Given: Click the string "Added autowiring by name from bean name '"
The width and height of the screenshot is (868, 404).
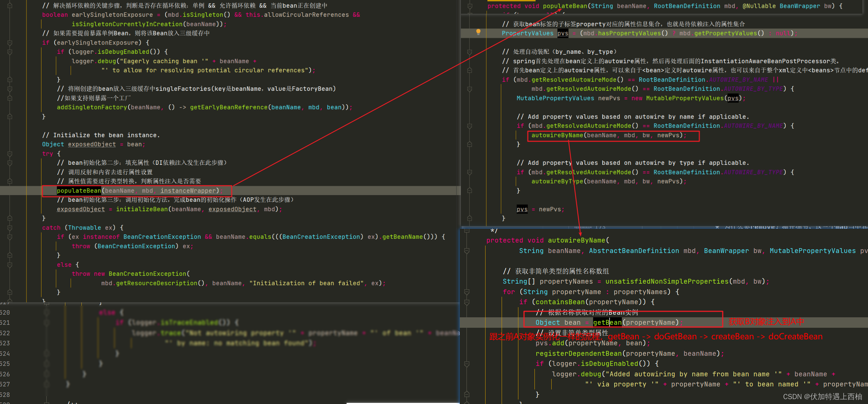Looking at the screenshot, I should (x=694, y=374).
